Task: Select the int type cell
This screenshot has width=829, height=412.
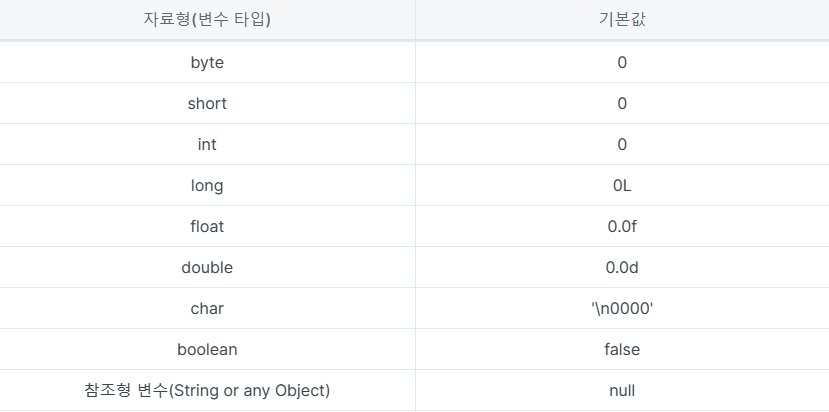Action: (207, 144)
